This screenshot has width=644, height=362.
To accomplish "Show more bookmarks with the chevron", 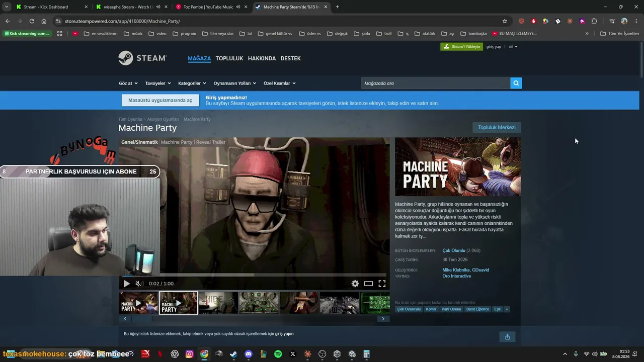I will [x=587, y=34].
